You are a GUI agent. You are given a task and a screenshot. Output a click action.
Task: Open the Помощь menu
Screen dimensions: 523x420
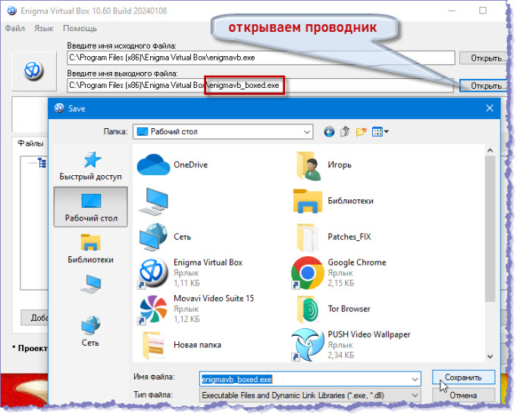click(80, 28)
